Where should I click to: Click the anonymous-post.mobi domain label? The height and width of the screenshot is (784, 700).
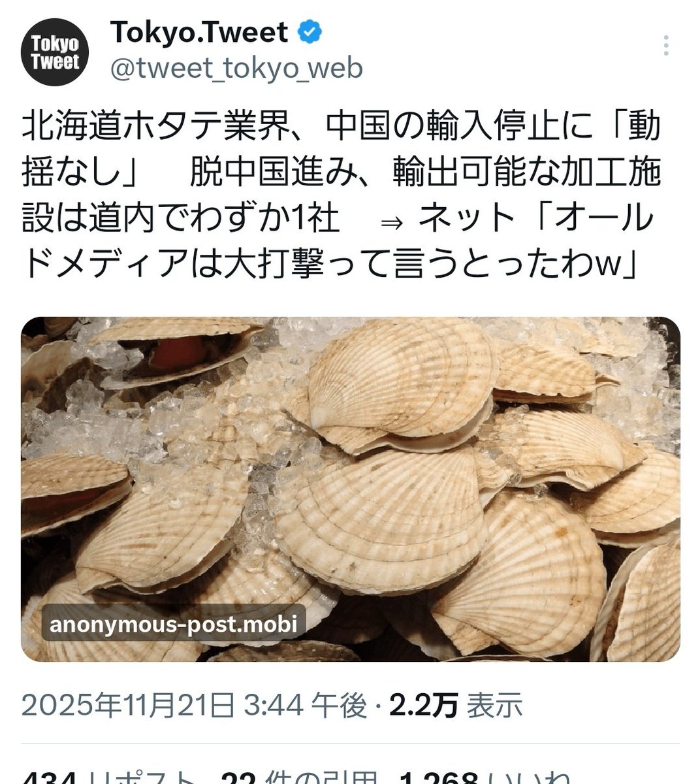click(x=174, y=623)
